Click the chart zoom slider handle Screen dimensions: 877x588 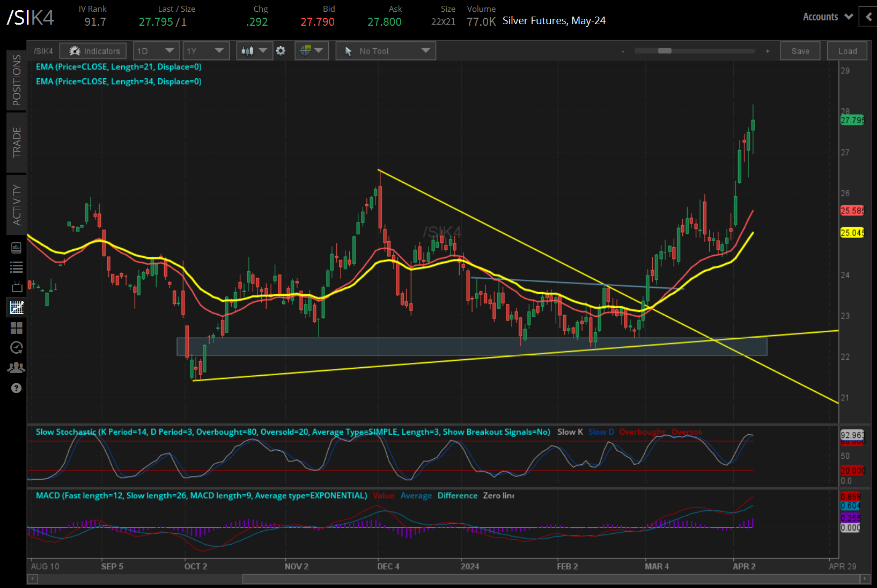[x=665, y=51]
